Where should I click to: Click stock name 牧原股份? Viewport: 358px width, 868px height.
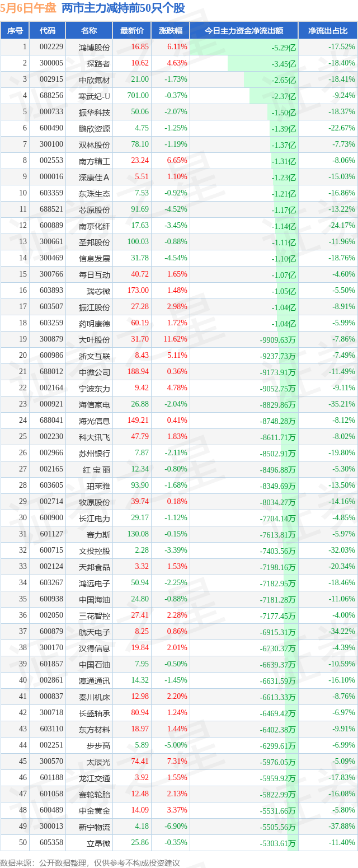[95, 502]
